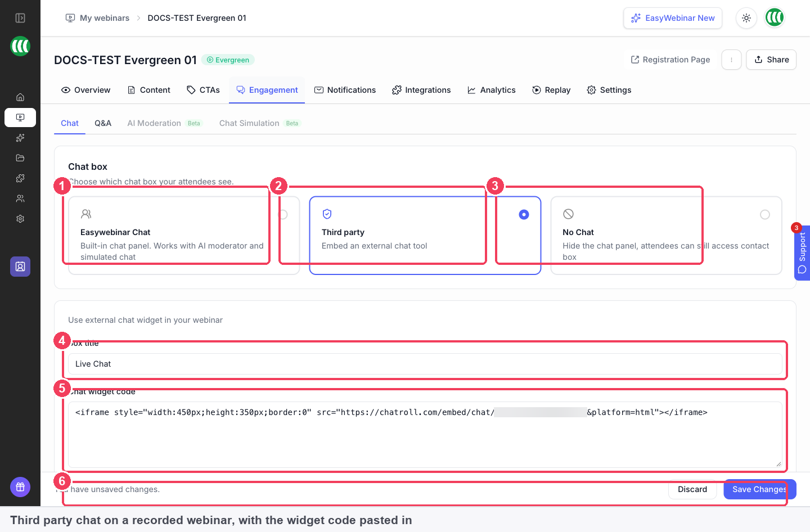Viewport: 810px width, 532px height.
Task: Click the Discard button
Action: (692, 489)
